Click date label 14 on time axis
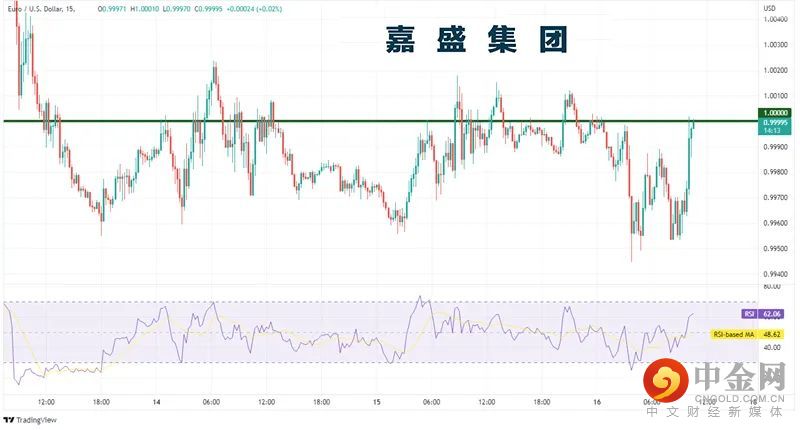Image resolution: width=800 pixels, height=430 pixels. click(157, 402)
